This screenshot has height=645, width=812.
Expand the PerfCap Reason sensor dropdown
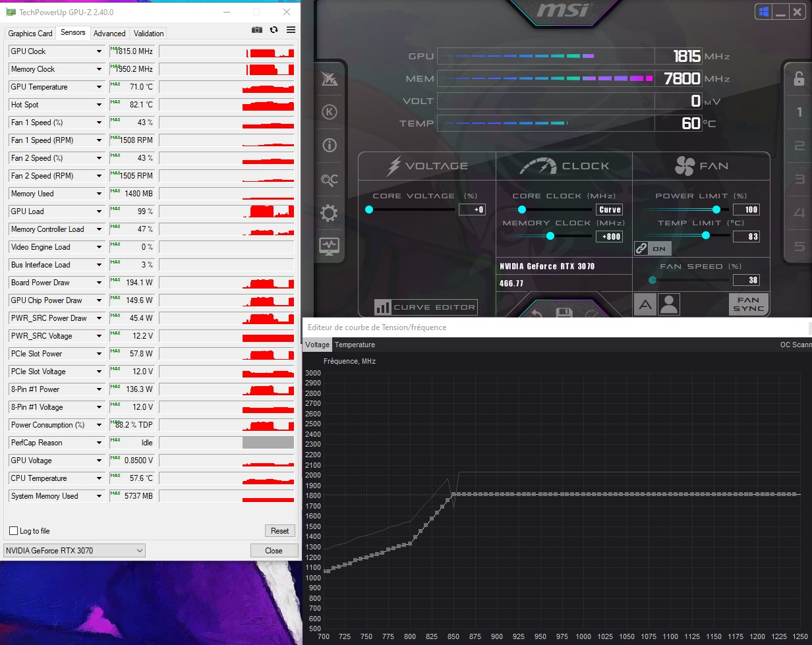pos(100,443)
